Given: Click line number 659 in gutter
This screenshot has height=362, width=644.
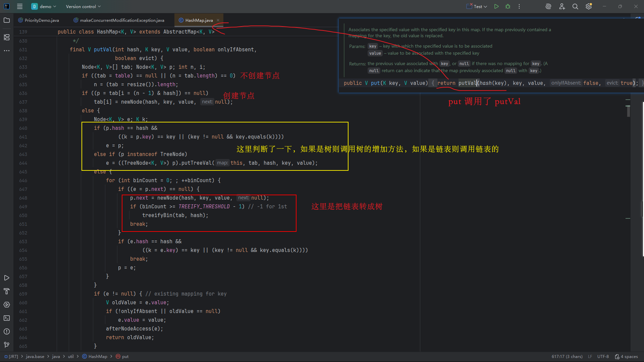Looking at the screenshot, I should tap(23, 294).
